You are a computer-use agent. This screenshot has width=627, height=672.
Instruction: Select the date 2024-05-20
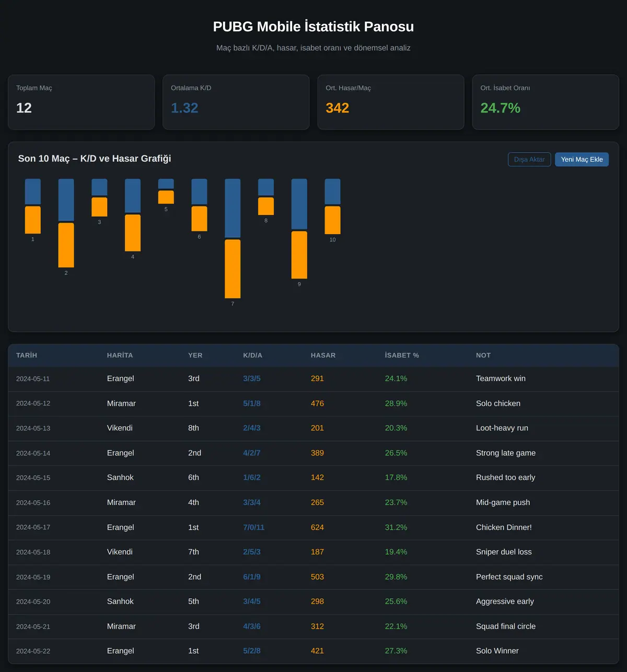pyautogui.click(x=33, y=601)
